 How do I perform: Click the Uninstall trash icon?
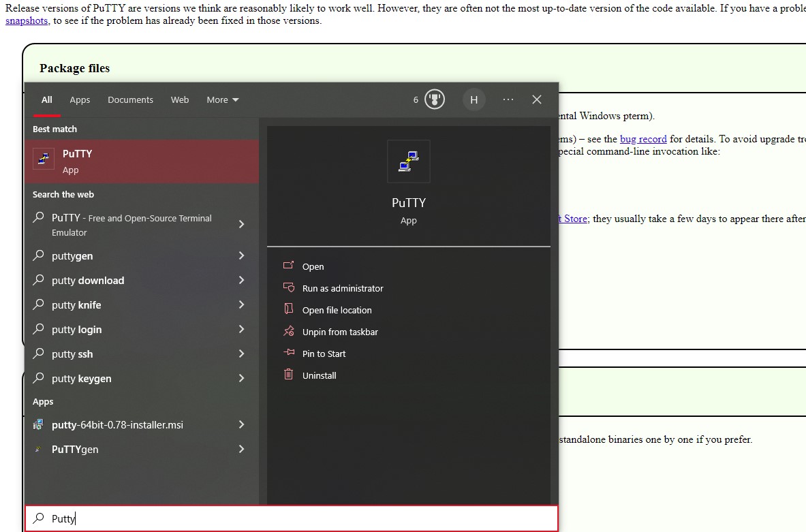pyautogui.click(x=289, y=375)
